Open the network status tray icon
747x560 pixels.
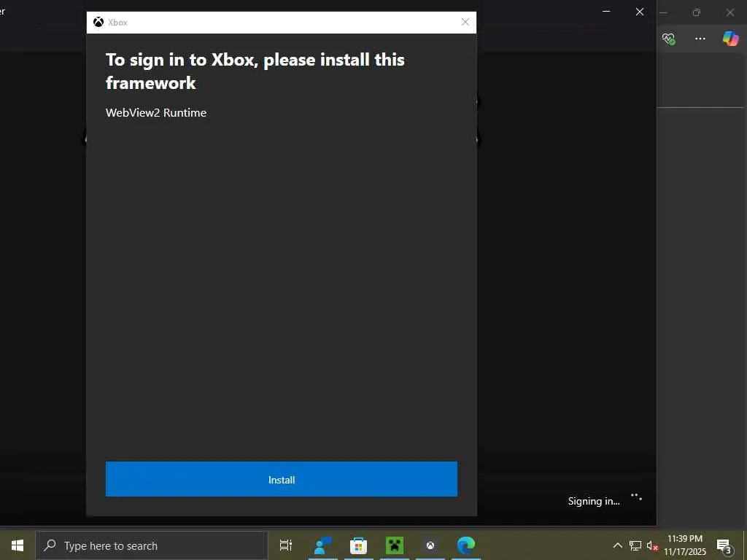tap(635, 545)
